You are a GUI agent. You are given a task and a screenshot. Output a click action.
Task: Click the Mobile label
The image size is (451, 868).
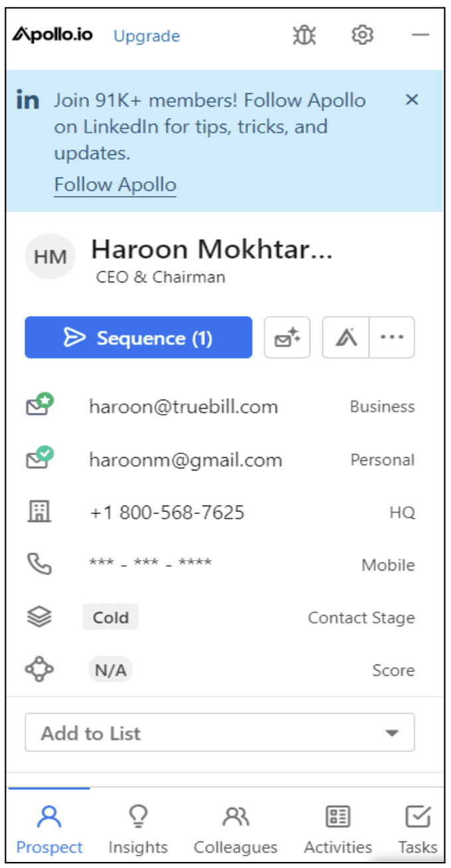388,565
